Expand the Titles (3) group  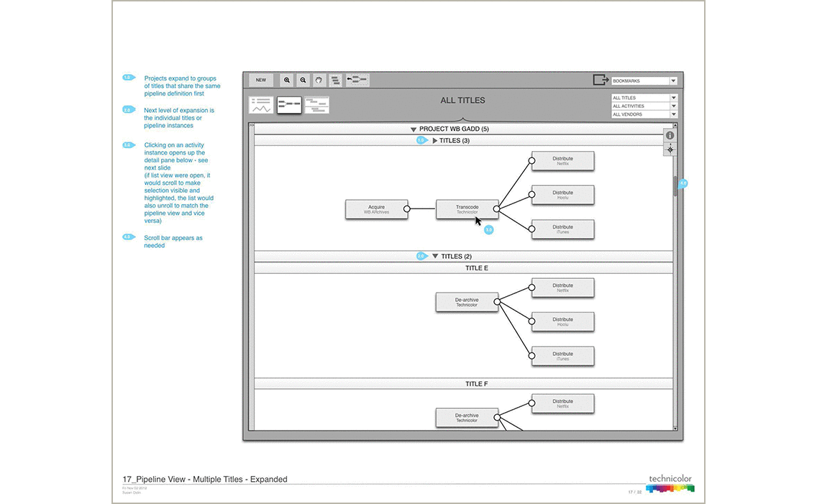click(434, 141)
